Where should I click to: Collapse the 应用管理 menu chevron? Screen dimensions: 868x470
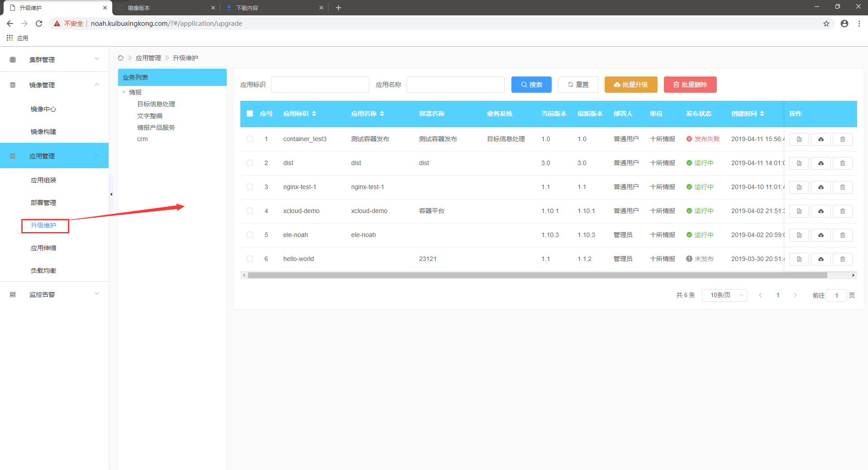click(x=97, y=156)
